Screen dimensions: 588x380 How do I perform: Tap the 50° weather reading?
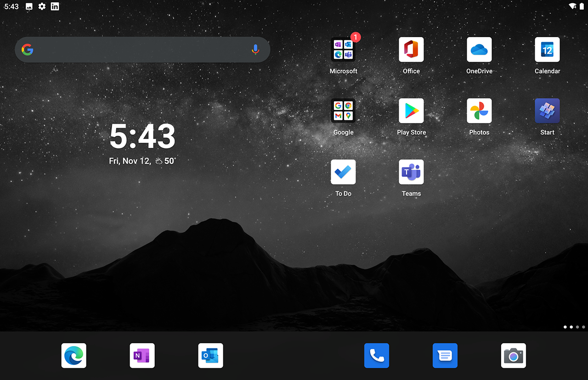(170, 161)
